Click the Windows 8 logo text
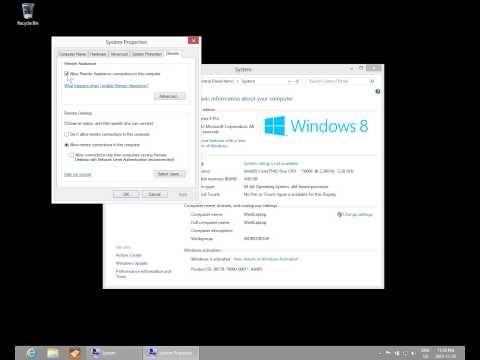Viewport: 480px width, 360px height. (329, 126)
